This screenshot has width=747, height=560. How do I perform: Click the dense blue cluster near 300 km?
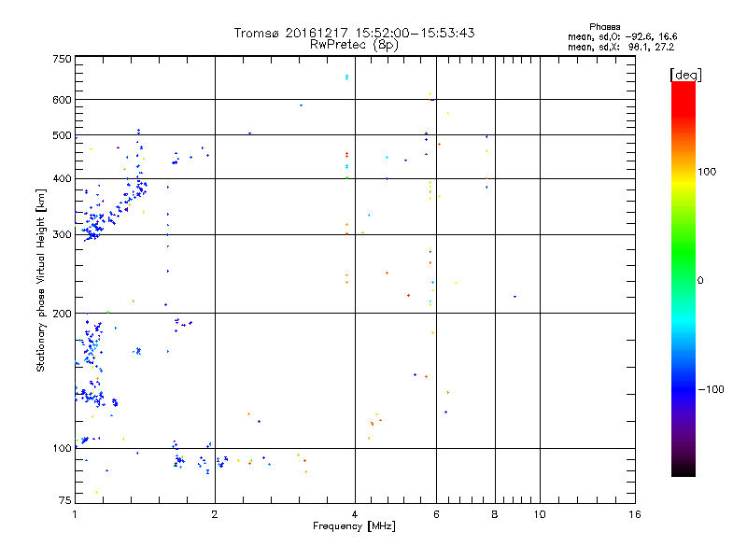click(93, 229)
